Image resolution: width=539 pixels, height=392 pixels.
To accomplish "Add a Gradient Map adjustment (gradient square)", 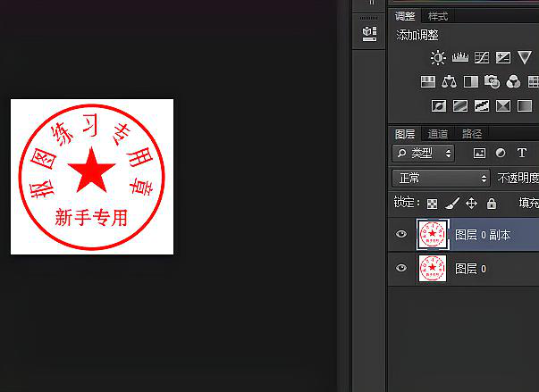I will 525,105.
